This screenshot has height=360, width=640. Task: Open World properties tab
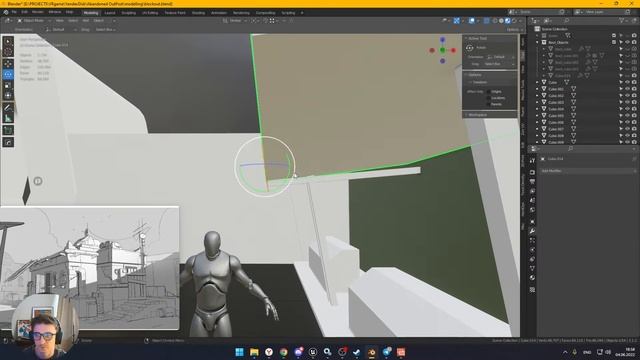532,210
